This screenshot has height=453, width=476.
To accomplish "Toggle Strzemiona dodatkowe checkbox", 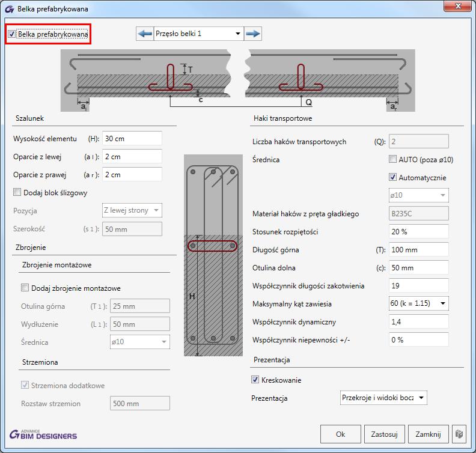I will point(25,385).
